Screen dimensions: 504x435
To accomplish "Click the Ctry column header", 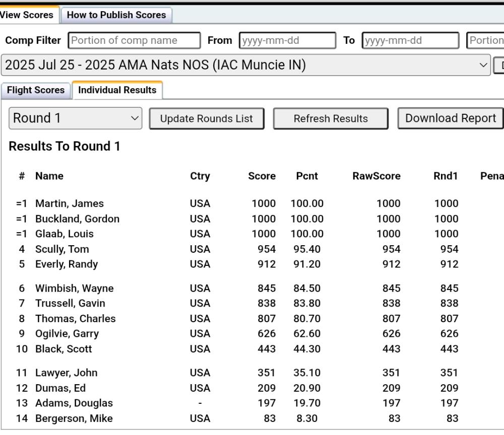I will [x=200, y=176].
